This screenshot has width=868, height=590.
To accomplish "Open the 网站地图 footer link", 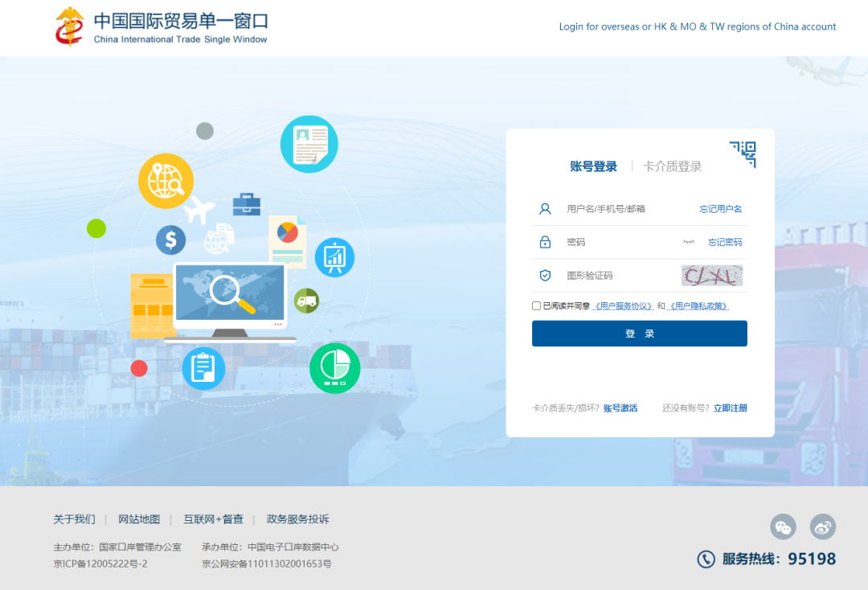I will pos(139,519).
